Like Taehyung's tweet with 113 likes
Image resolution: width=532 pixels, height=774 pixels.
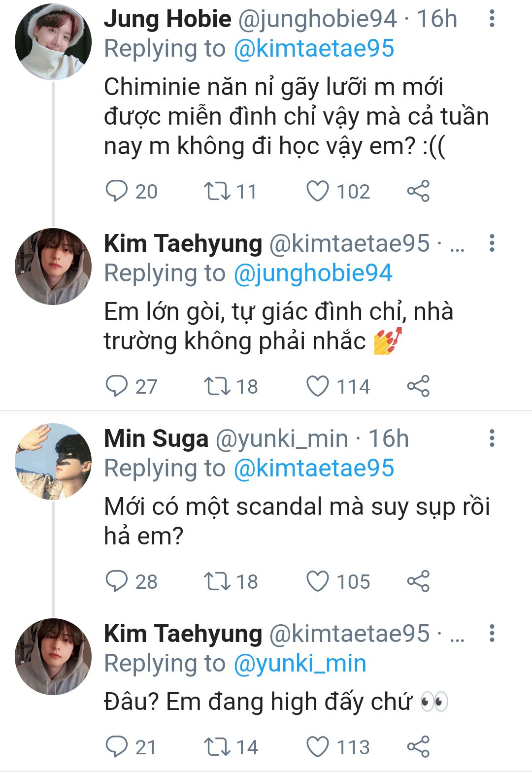[318, 747]
